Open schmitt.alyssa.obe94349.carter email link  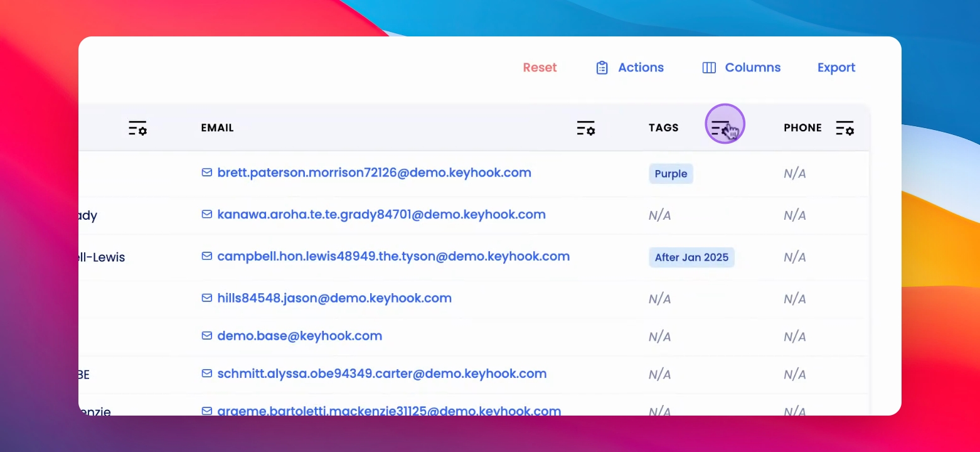pyautogui.click(x=382, y=374)
